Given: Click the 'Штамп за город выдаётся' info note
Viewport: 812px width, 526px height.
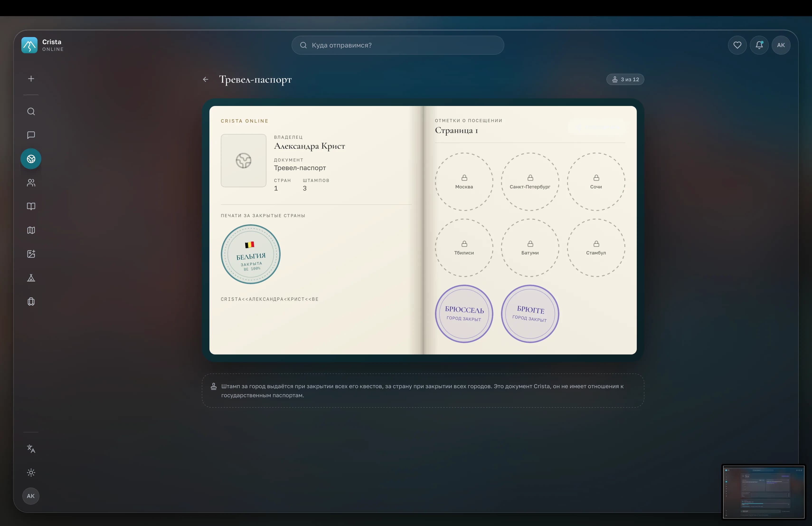Looking at the screenshot, I should [423, 391].
